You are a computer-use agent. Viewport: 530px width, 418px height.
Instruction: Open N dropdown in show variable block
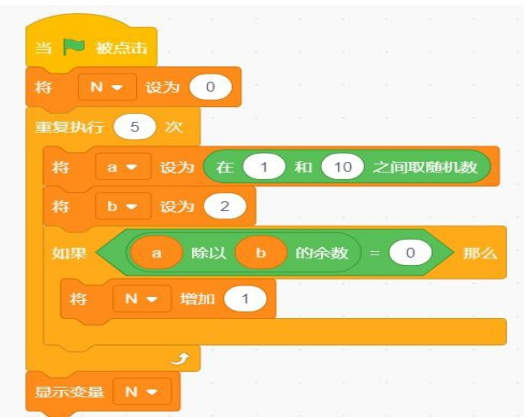[x=142, y=392]
